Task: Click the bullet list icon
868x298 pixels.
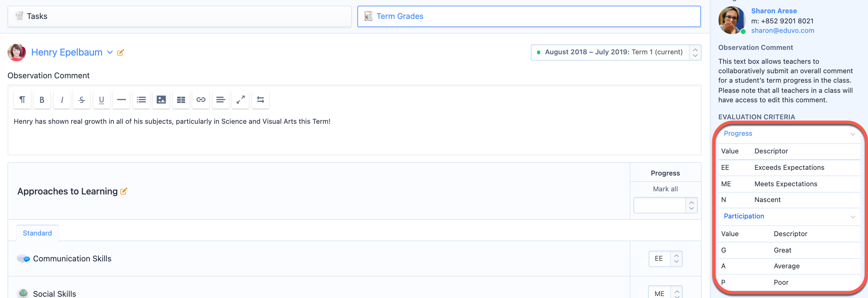Action: (141, 100)
